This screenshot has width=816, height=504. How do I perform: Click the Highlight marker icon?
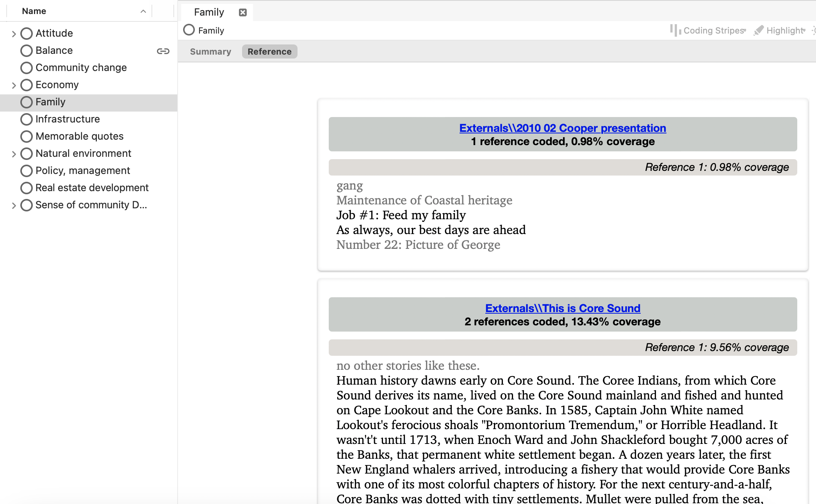[759, 30]
